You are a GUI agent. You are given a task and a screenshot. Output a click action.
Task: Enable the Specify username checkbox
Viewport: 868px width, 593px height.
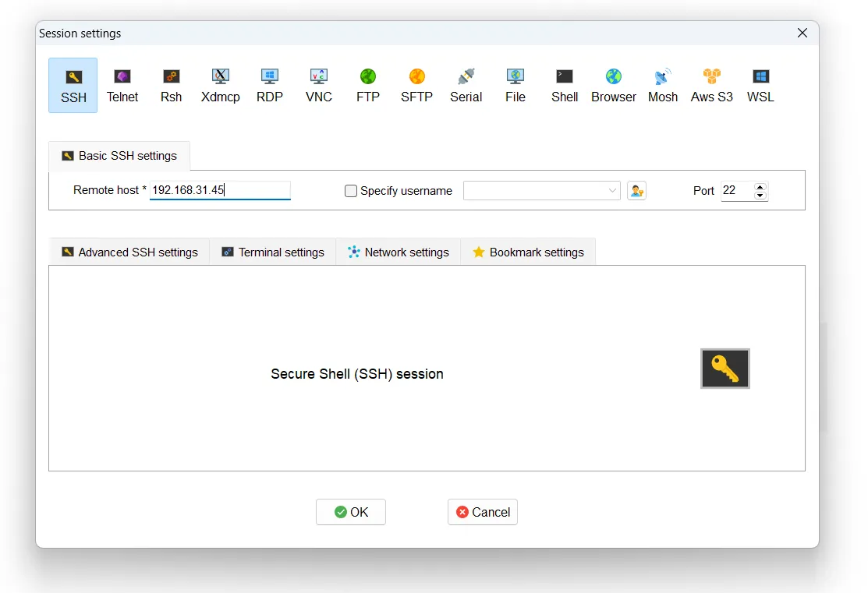click(x=351, y=191)
